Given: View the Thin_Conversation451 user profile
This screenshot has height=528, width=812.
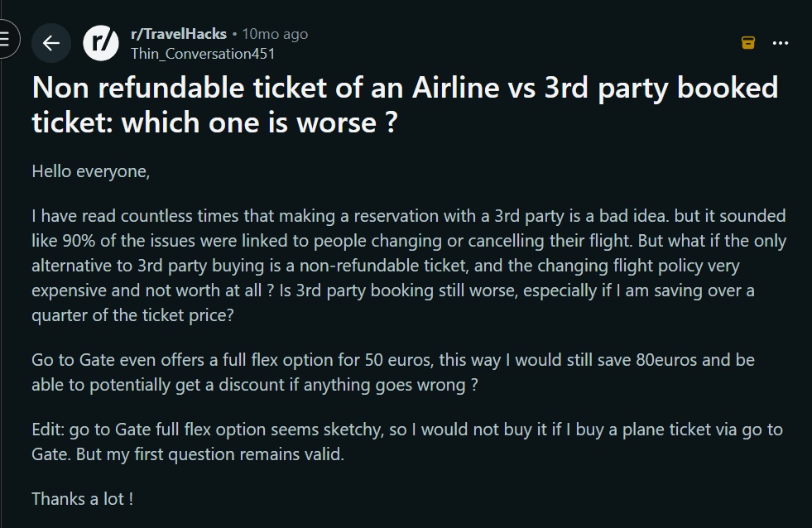Looking at the screenshot, I should [203, 53].
